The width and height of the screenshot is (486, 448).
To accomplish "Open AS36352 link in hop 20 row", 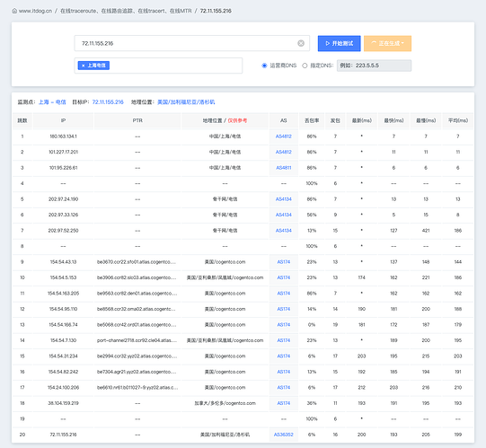I will [284, 435].
